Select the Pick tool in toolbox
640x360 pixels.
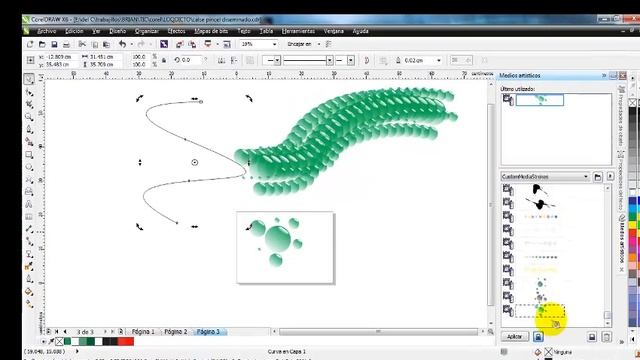[x=29, y=79]
